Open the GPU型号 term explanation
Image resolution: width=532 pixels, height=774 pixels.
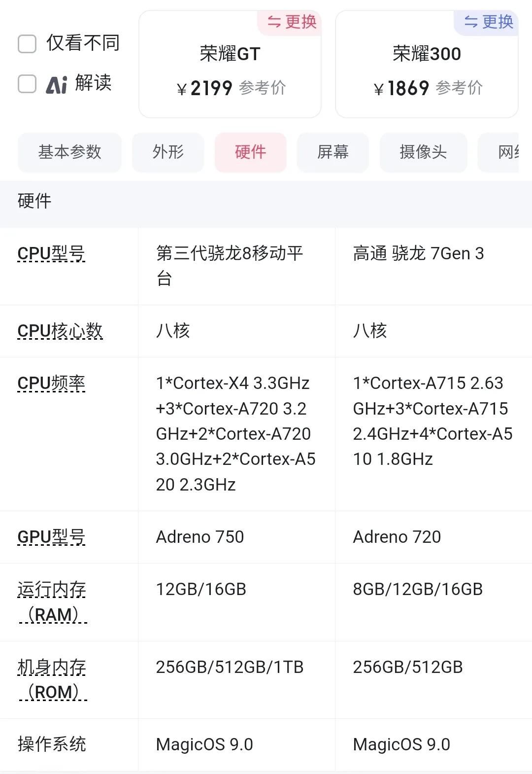(x=51, y=537)
